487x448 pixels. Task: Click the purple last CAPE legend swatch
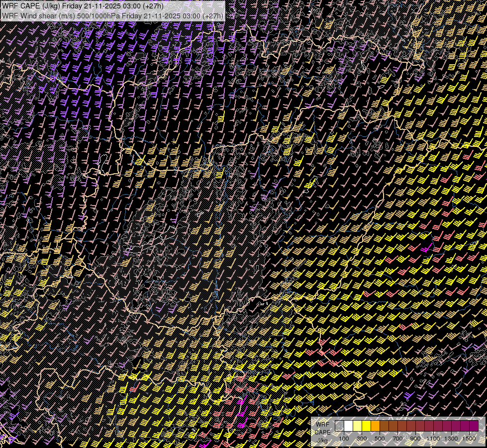click(x=474, y=426)
